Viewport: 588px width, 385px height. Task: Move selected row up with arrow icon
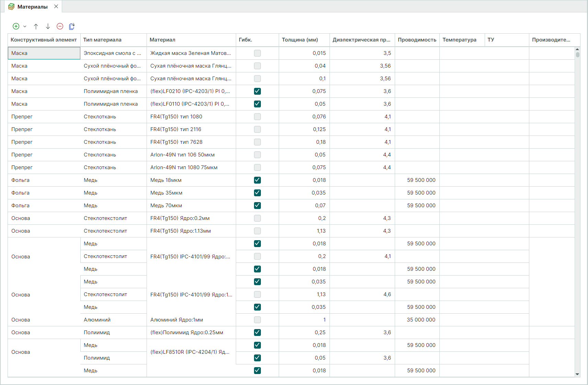36,26
